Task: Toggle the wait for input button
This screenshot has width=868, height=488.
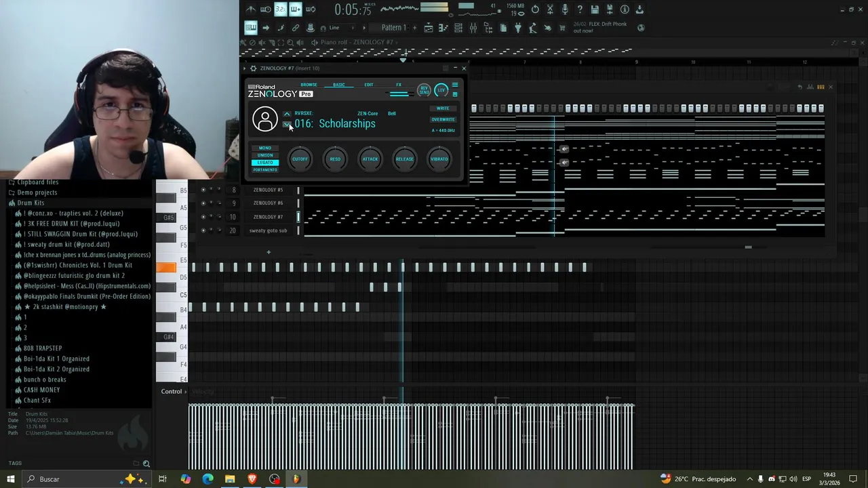Action: pos(265,9)
